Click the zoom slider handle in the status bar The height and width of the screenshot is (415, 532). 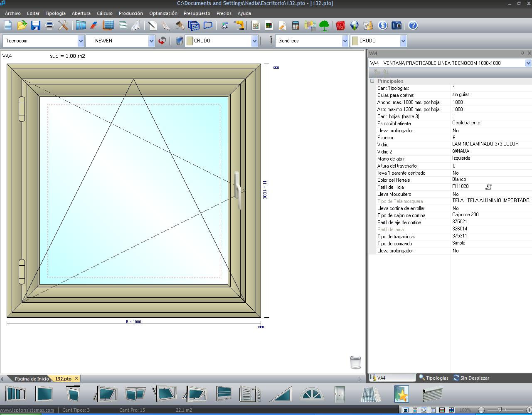pyautogui.click(x=500, y=410)
